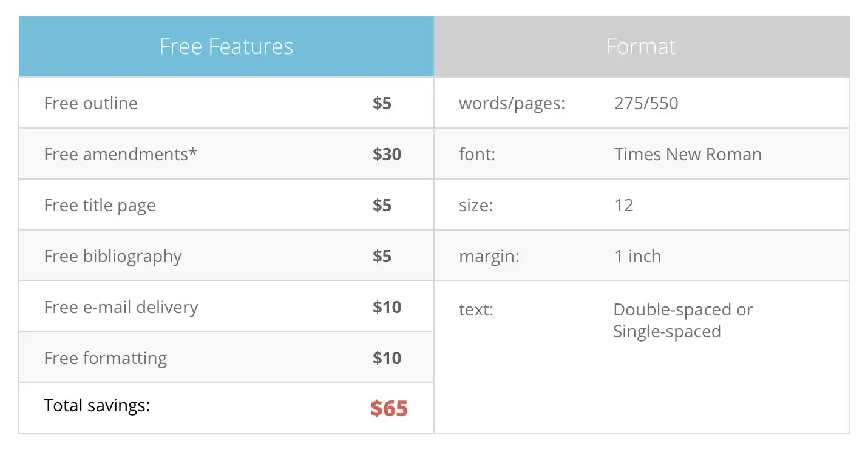Click the red $65 total amount

389,408
